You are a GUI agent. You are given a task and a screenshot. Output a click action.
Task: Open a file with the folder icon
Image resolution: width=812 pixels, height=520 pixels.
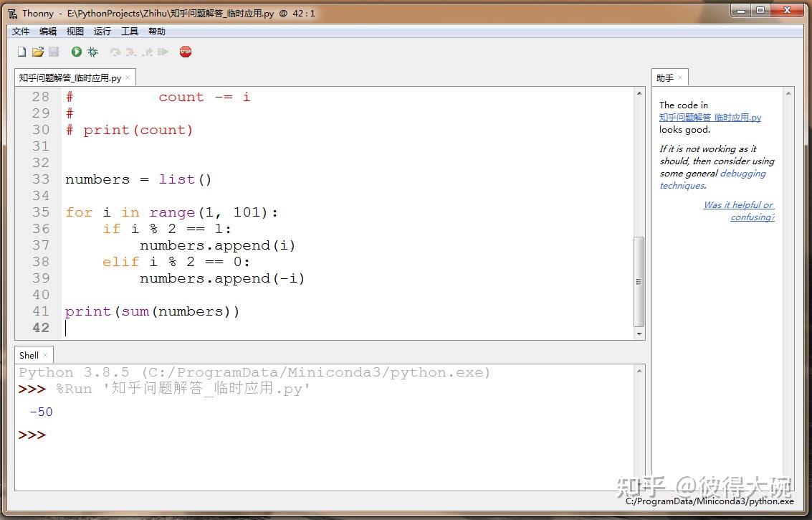point(37,51)
